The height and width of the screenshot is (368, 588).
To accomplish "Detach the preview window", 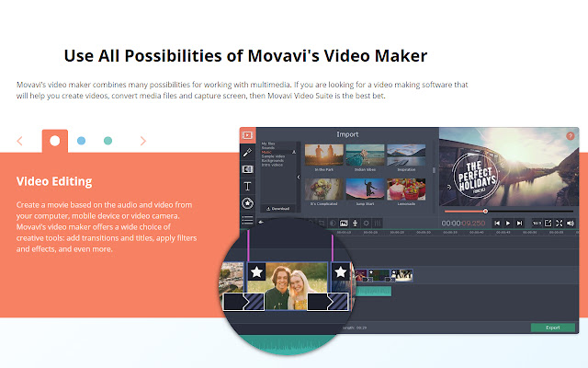I will coord(548,223).
